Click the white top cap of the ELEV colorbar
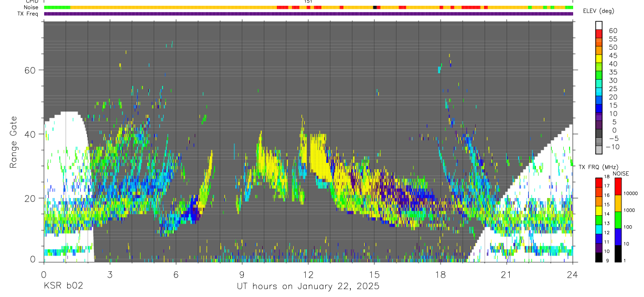Image resolution: width=644 pixels, height=297 pixels. pyautogui.click(x=599, y=26)
